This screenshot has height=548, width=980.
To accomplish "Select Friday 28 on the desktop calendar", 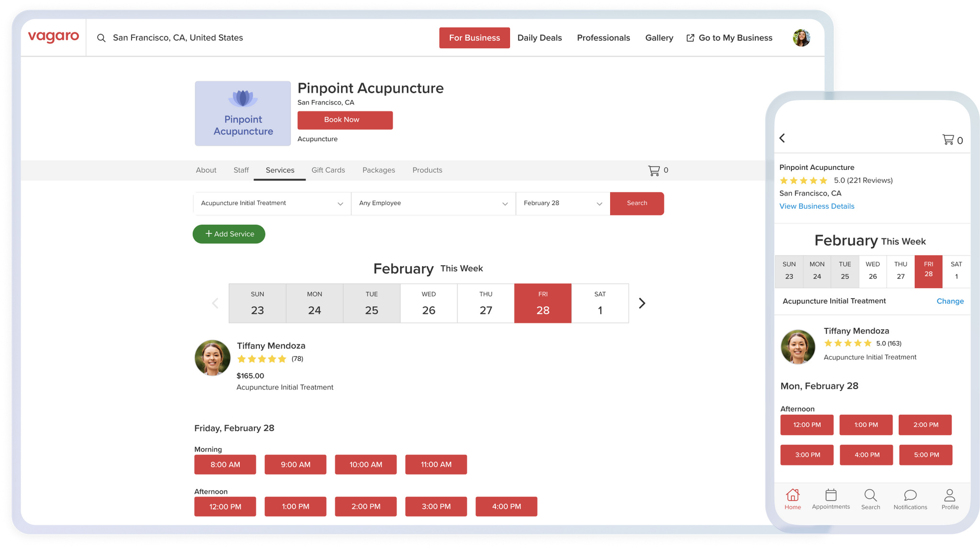I will pos(543,303).
